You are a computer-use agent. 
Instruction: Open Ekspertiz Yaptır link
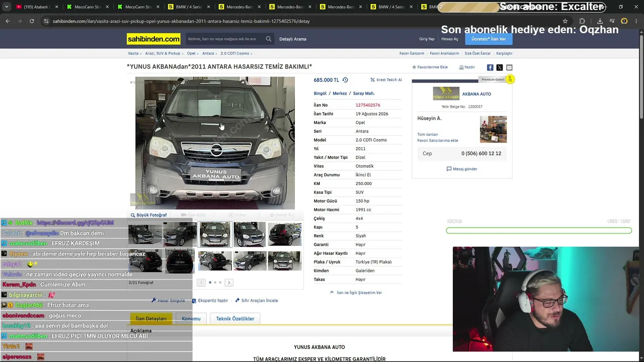pyautogui.click(x=210, y=301)
